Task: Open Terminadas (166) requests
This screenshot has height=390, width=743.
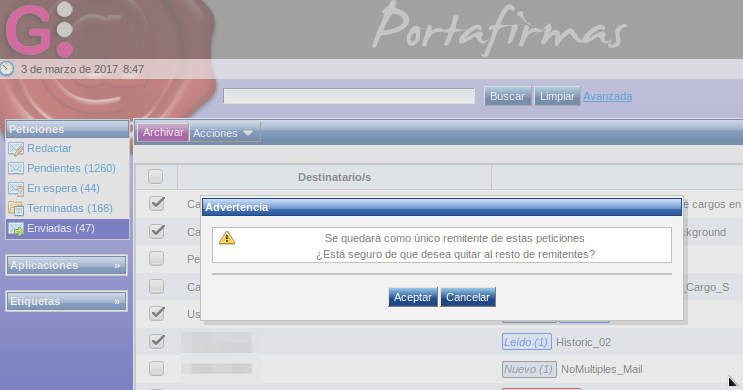Action: [x=70, y=208]
